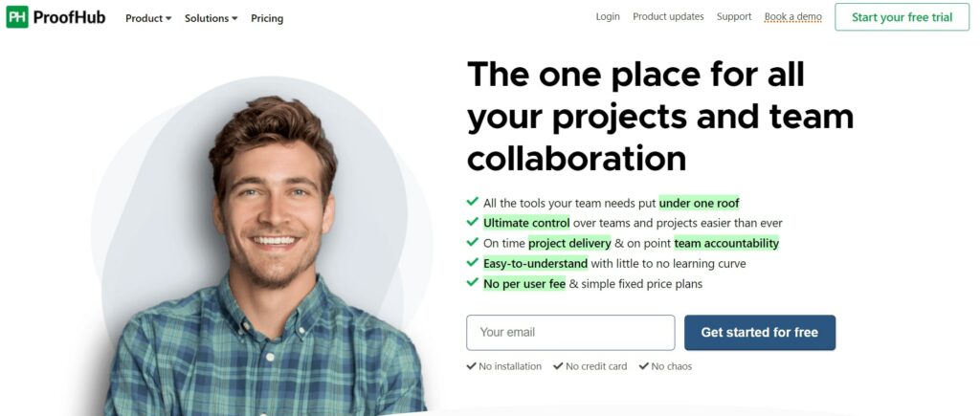Expand the Product dropdown menu

click(x=148, y=18)
